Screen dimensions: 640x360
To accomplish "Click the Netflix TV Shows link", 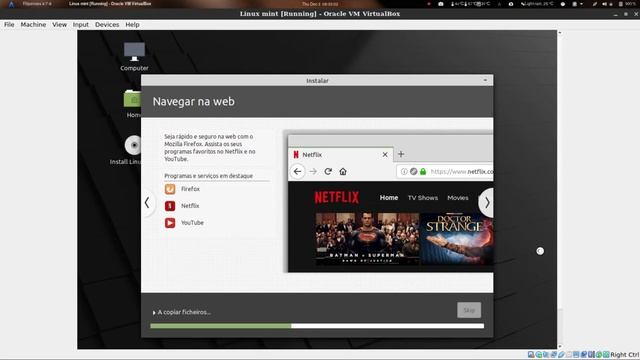I will (422, 198).
